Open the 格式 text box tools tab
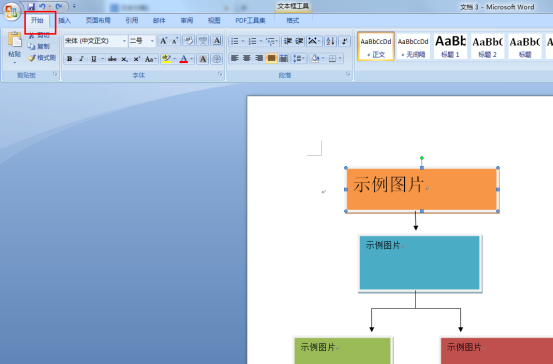The width and height of the screenshot is (553, 364). pos(293,20)
